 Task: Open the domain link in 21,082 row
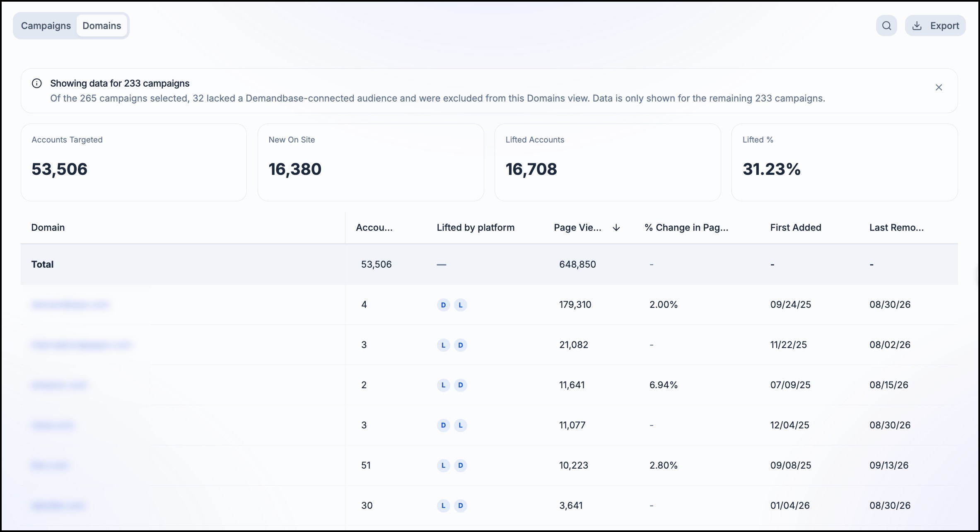82,345
